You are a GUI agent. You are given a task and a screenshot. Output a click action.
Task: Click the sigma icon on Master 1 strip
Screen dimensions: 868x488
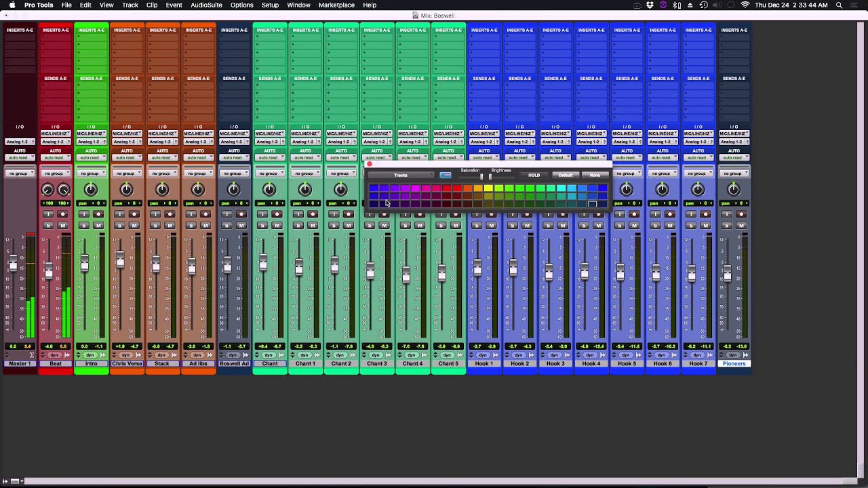click(x=32, y=355)
